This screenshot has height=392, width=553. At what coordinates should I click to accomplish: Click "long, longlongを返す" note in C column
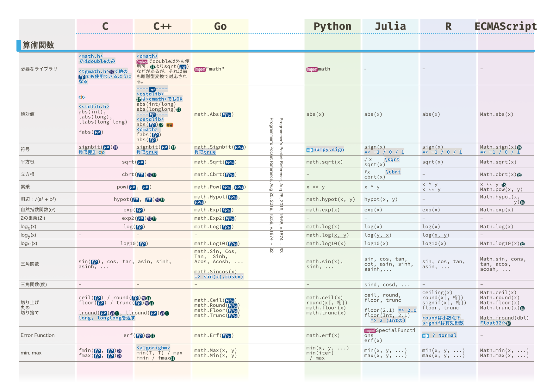[107, 318]
